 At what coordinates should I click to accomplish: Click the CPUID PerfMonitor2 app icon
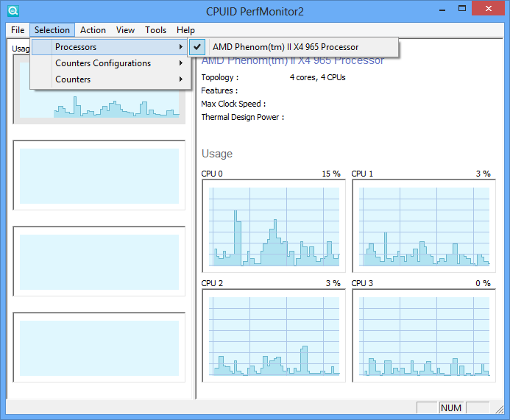(13, 11)
